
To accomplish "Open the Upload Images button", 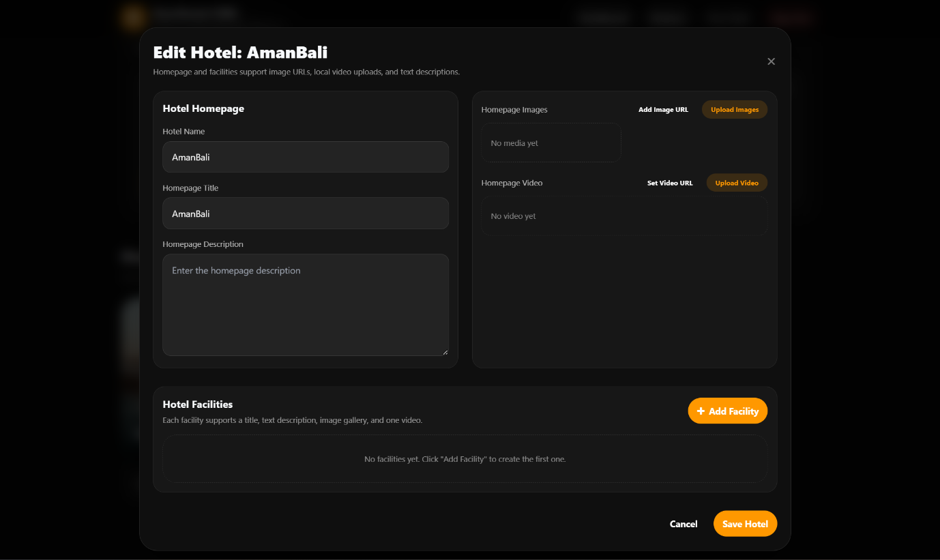I will pos(735,110).
